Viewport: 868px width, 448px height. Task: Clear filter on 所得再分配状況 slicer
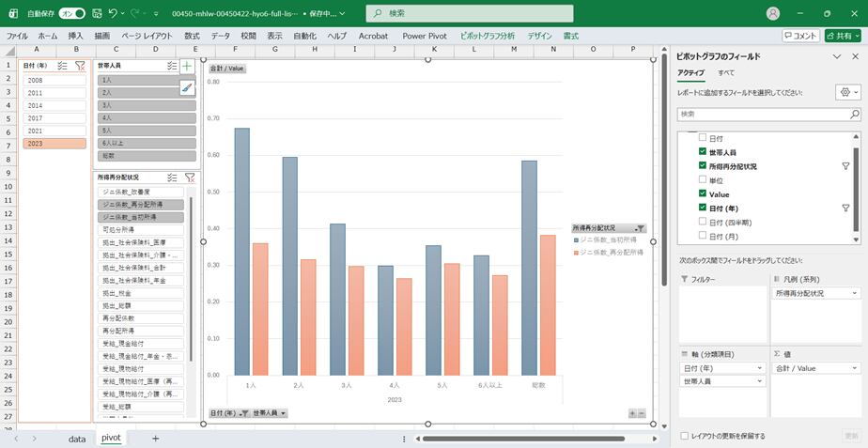[189, 177]
